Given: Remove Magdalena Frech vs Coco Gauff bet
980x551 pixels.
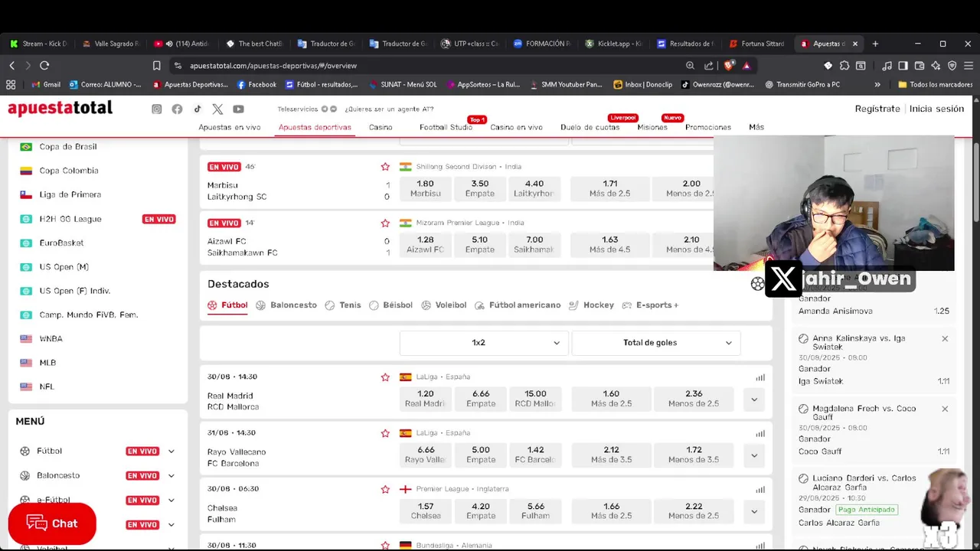Looking at the screenshot, I should [x=945, y=409].
